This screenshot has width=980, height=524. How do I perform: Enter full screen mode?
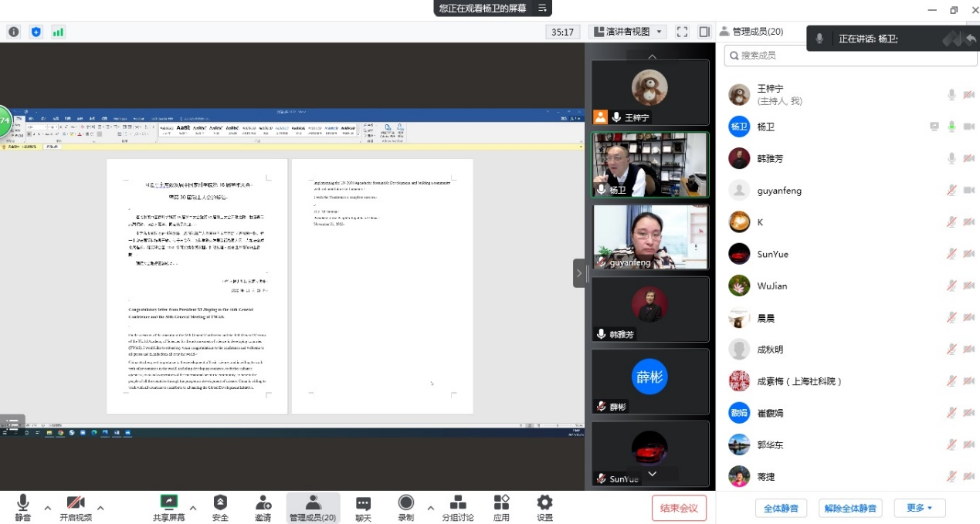[x=682, y=32]
